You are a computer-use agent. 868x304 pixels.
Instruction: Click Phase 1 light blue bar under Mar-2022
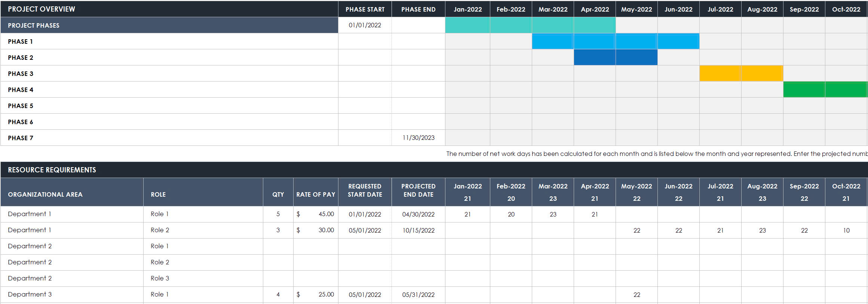[552, 41]
